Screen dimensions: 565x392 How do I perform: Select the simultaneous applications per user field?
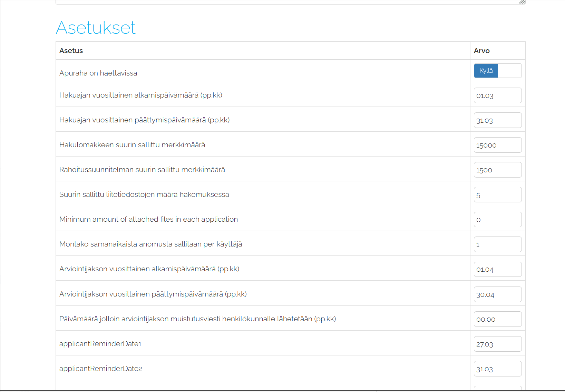[497, 244]
